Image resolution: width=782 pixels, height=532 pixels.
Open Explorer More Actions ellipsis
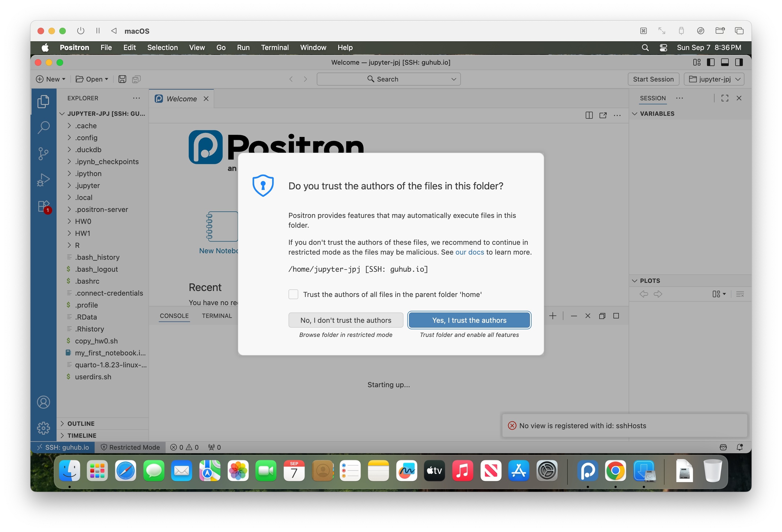point(136,98)
